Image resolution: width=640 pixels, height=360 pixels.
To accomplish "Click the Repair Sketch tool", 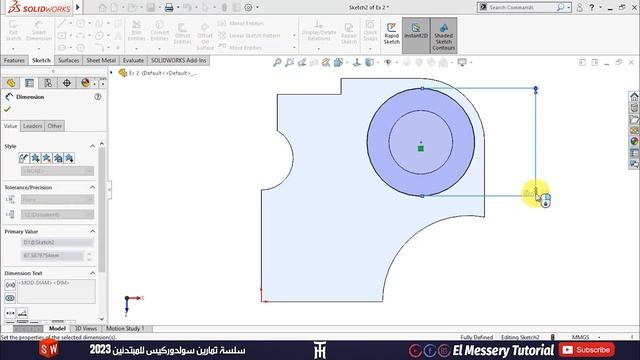I will (349, 33).
